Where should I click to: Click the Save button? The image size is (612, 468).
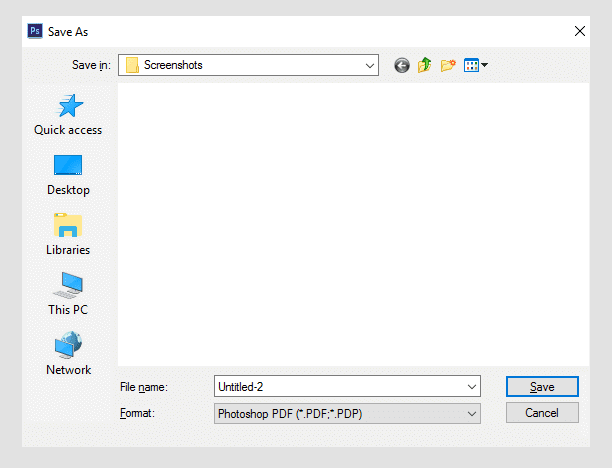[542, 386]
